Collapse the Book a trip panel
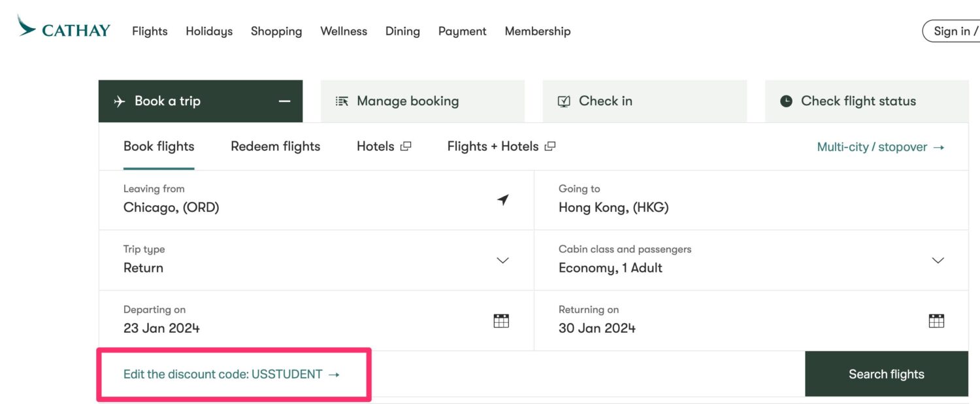980x404 pixels. tap(284, 101)
